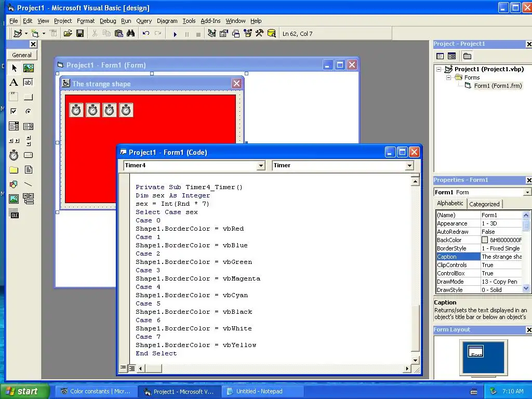Select the Timer control in toolbox
Image resolution: width=532 pixels, height=399 pixels.
point(14,155)
